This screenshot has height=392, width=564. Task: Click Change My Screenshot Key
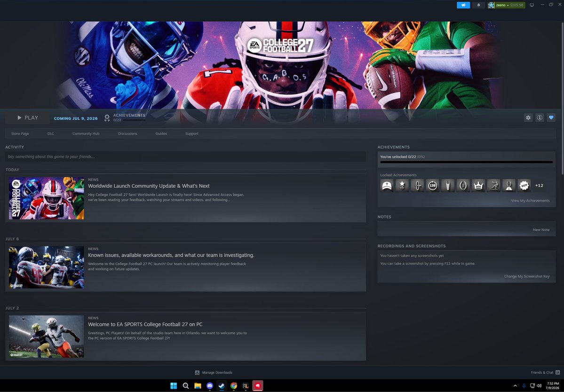point(526,276)
